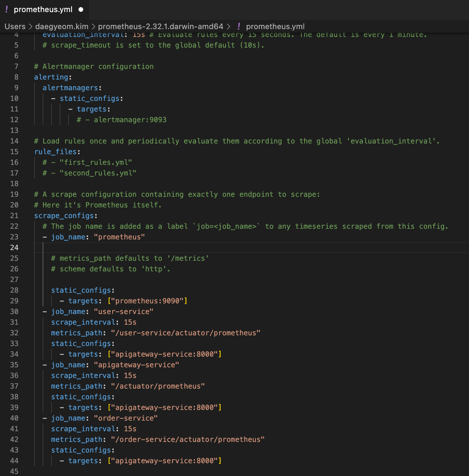
Task: Click the 'scrape_configs' key
Action: click(64, 216)
